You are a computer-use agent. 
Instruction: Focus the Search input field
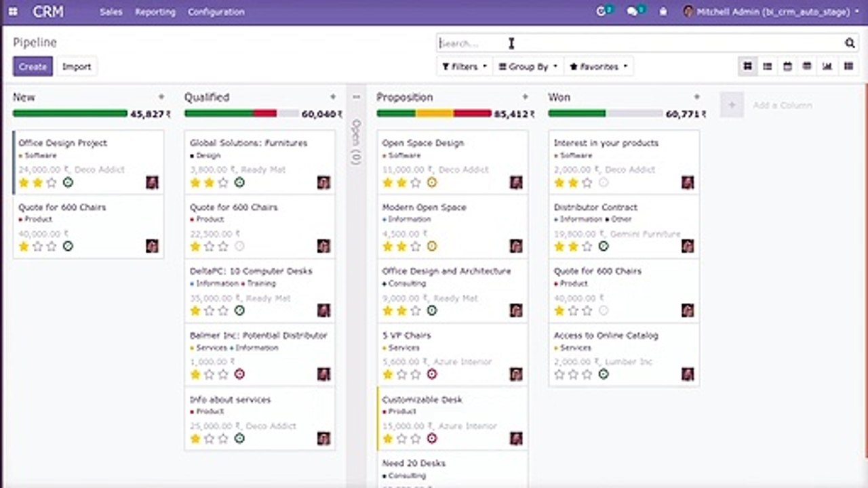tap(639, 43)
